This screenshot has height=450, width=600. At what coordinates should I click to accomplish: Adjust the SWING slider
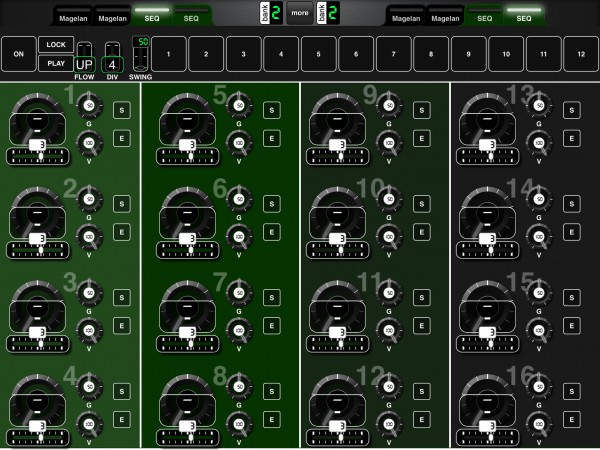pyautogui.click(x=140, y=59)
